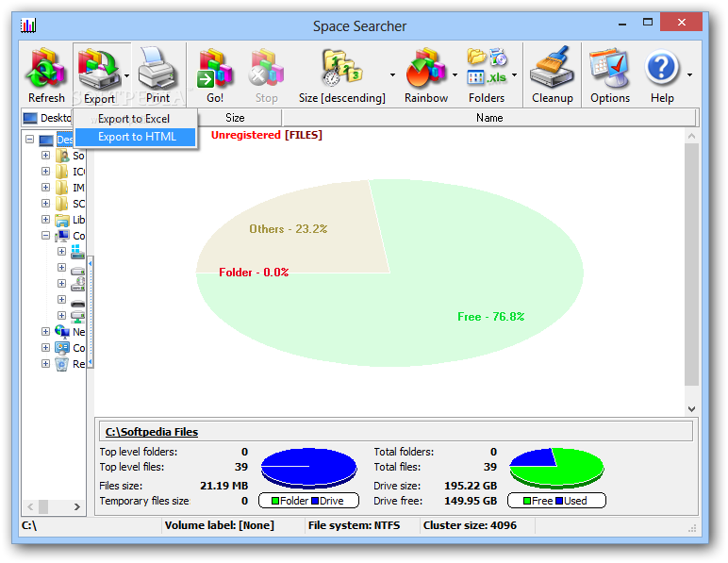Start the scan with Go!
Image resolution: width=728 pixels, height=563 pixels.
[214, 69]
